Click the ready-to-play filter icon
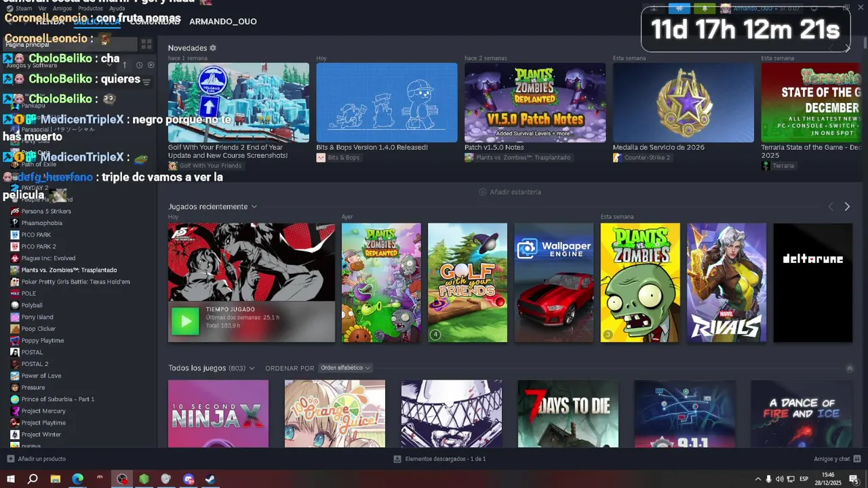 click(x=151, y=65)
